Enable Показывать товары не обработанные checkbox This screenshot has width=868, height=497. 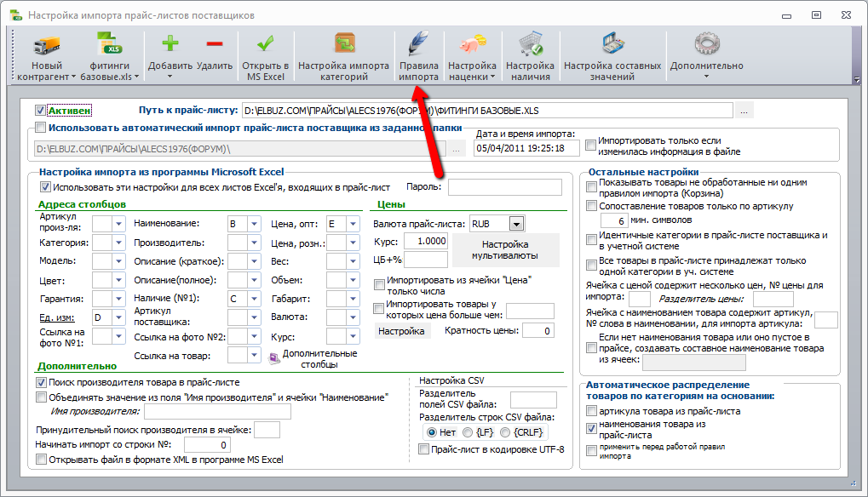point(591,187)
